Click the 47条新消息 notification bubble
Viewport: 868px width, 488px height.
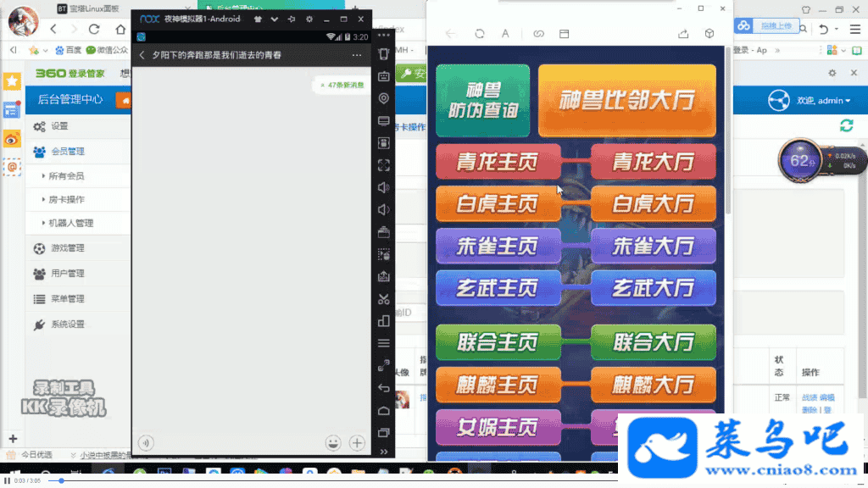342,85
